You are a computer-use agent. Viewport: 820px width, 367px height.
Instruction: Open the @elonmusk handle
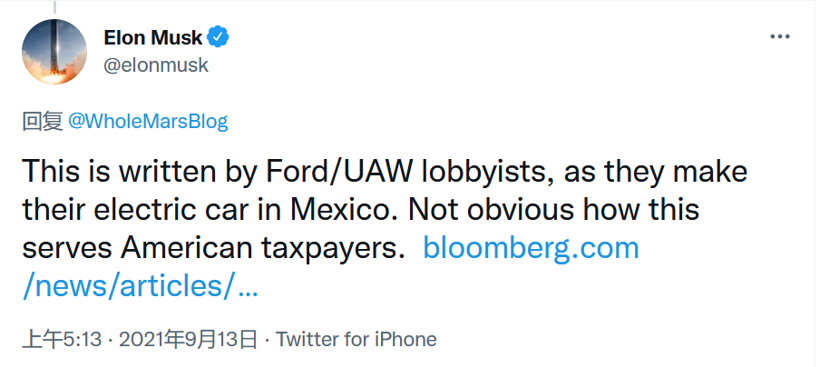click(x=156, y=65)
